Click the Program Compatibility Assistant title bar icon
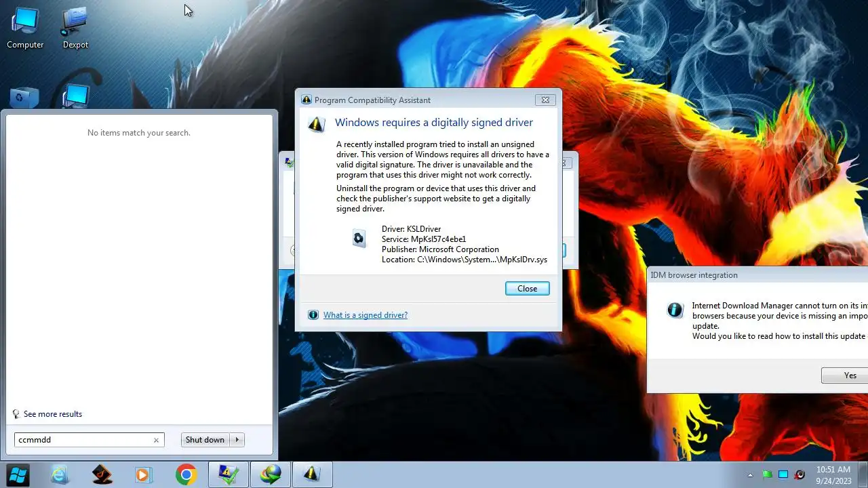The width and height of the screenshot is (868, 488). click(x=306, y=100)
